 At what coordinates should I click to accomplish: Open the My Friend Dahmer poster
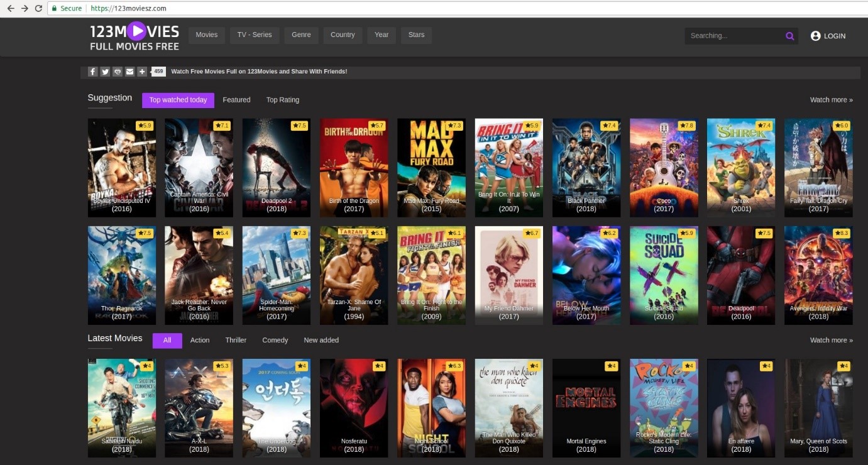point(509,276)
